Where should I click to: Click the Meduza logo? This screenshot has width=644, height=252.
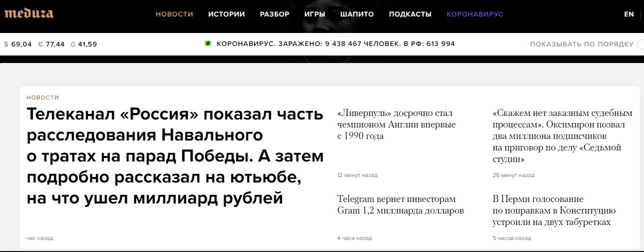(28, 13)
